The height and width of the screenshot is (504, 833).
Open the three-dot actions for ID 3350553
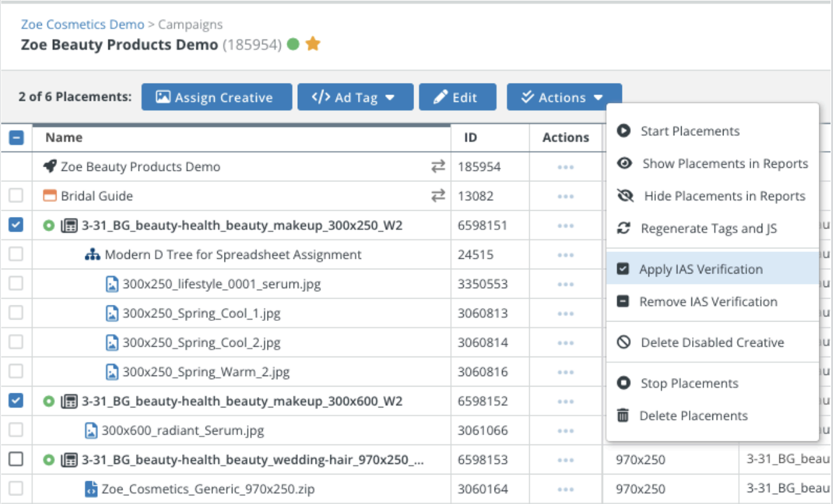[x=565, y=285]
